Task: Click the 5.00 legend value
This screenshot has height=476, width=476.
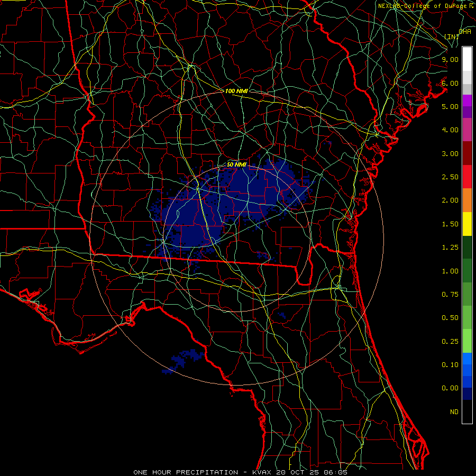Action: (x=450, y=106)
